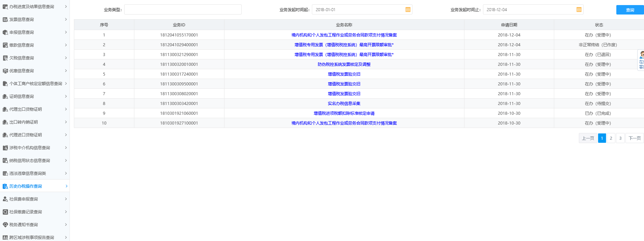Expand the 优惠信息查询 chevron
Screen dimensions: 644x241
tap(66, 71)
